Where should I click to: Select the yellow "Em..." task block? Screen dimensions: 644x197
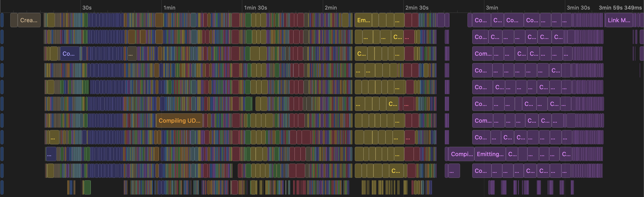pos(363,20)
